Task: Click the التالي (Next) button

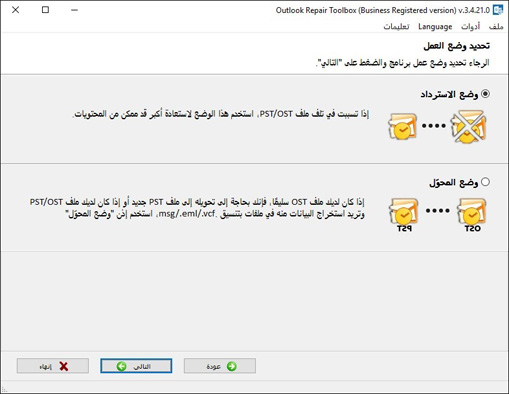Action: point(136,366)
